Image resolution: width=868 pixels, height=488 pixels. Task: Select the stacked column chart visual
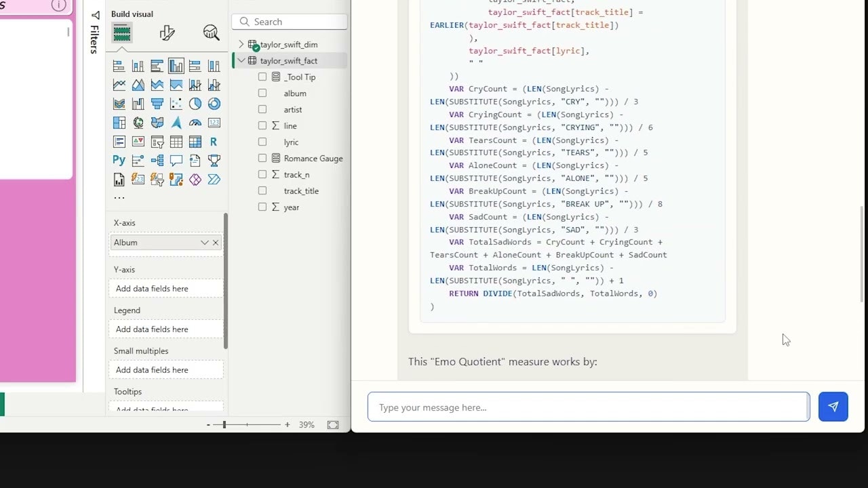coord(138,66)
